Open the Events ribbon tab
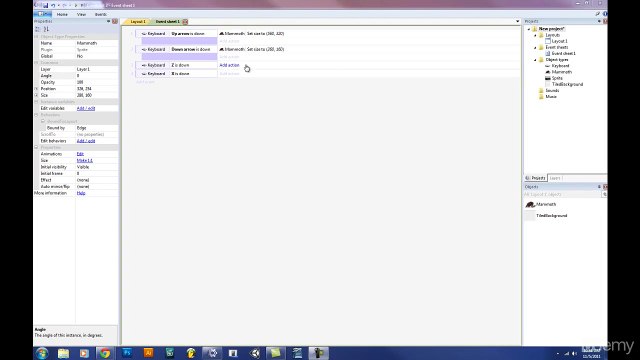This screenshot has width=640, height=360. pyautogui.click(x=100, y=14)
